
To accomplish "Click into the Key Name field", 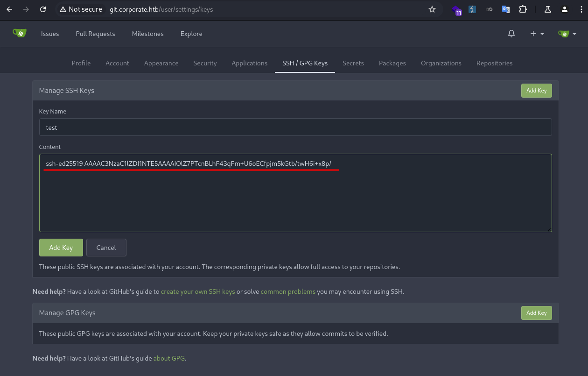I will click(295, 127).
